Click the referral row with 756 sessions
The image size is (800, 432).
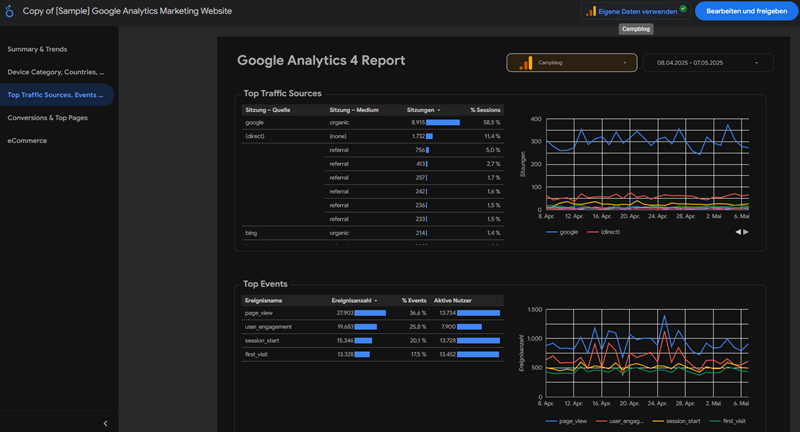(x=414, y=150)
